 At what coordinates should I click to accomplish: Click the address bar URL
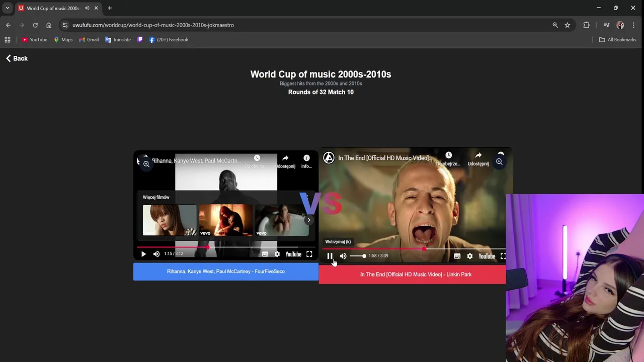pos(153,25)
